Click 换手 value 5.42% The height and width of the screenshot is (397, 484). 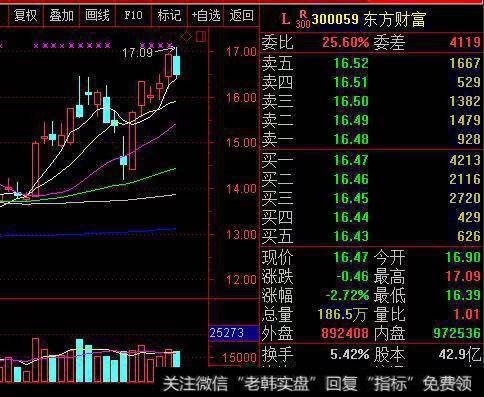tap(350, 354)
